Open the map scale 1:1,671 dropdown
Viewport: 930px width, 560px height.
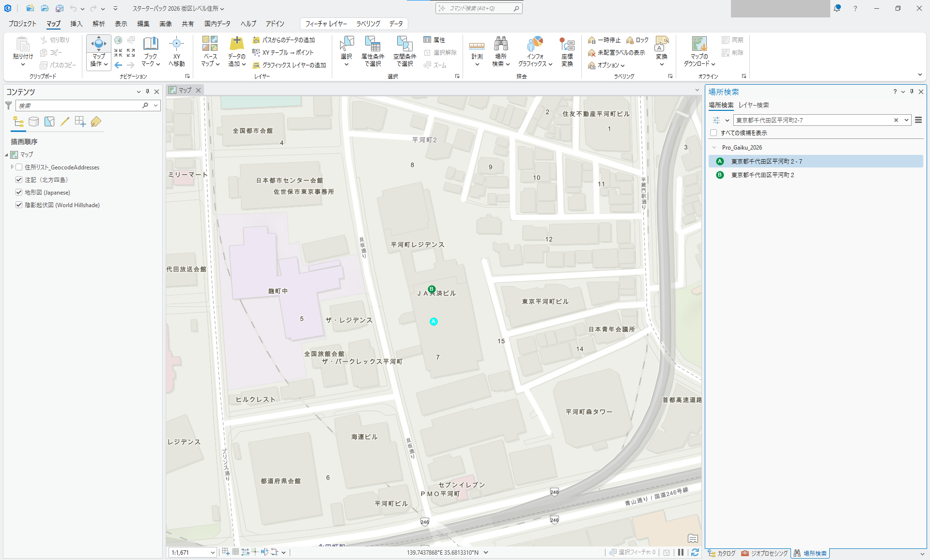tap(212, 552)
